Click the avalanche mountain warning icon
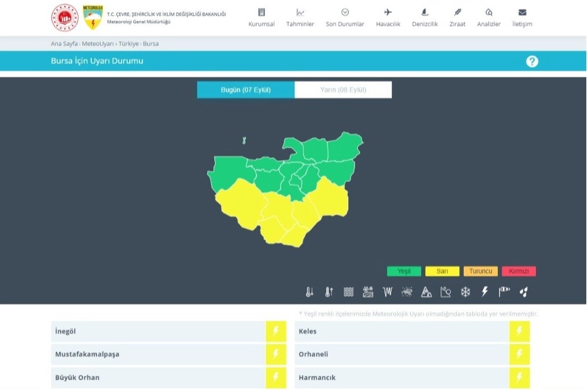The height and width of the screenshot is (392, 588). coord(426,292)
